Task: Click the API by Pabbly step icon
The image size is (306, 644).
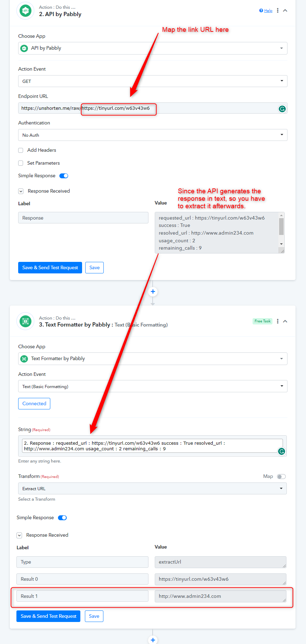Action: [x=25, y=11]
